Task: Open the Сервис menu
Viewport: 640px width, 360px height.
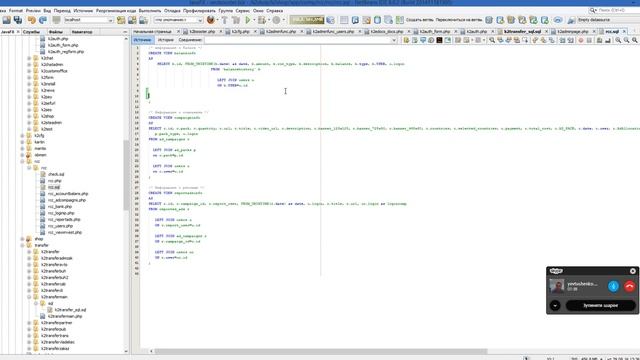Action: [x=242, y=11]
